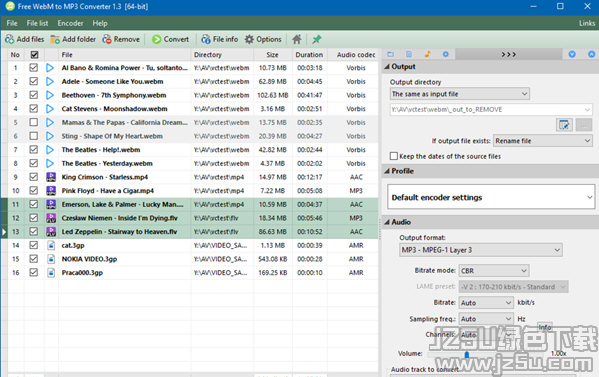
Task: Open the Encoder menu
Action: point(70,23)
